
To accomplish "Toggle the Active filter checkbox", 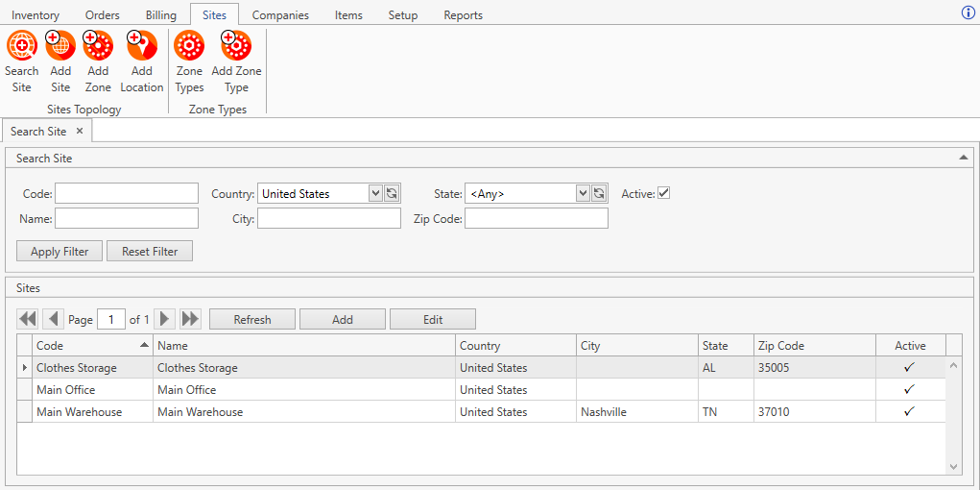I will tap(663, 193).
